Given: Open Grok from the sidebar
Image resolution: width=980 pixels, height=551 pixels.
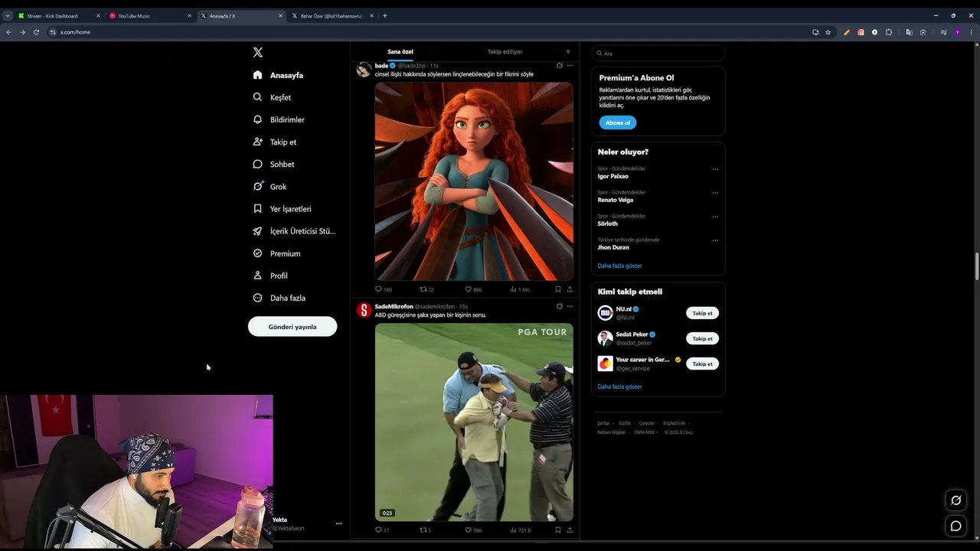Looking at the screenshot, I should pos(270,187).
